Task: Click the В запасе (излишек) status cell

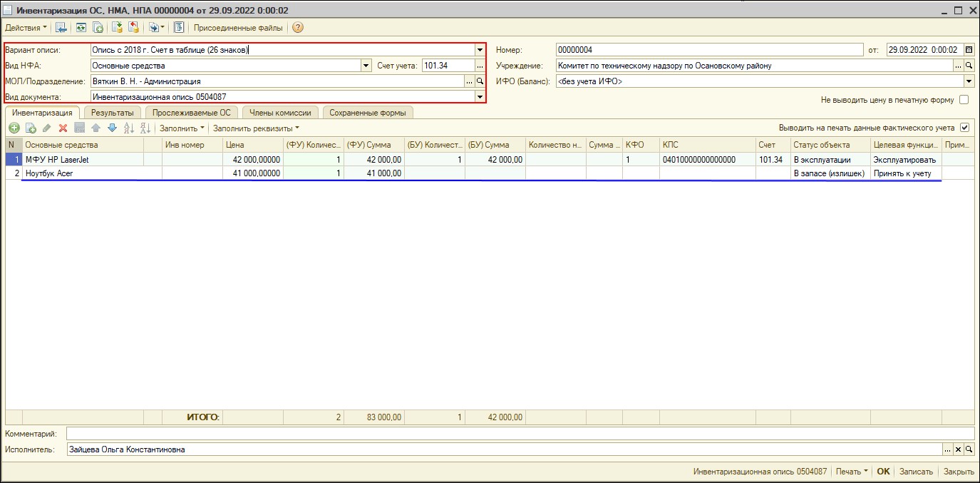Action: [830, 173]
